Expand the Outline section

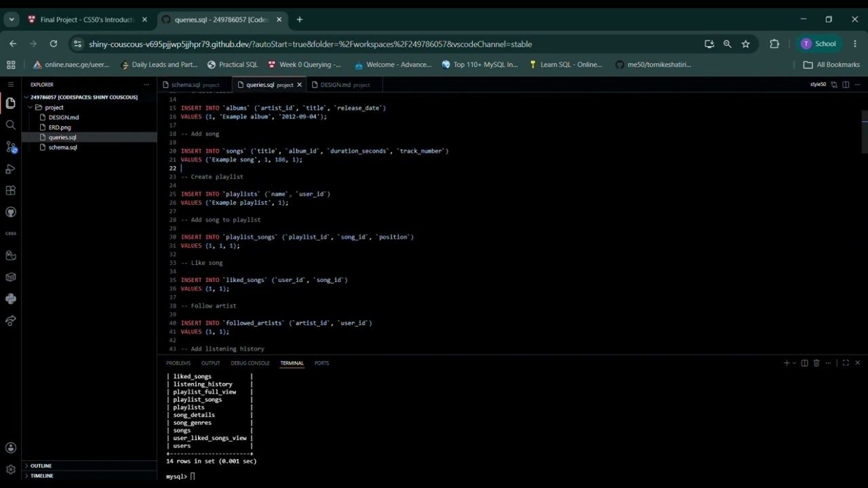pos(89,466)
